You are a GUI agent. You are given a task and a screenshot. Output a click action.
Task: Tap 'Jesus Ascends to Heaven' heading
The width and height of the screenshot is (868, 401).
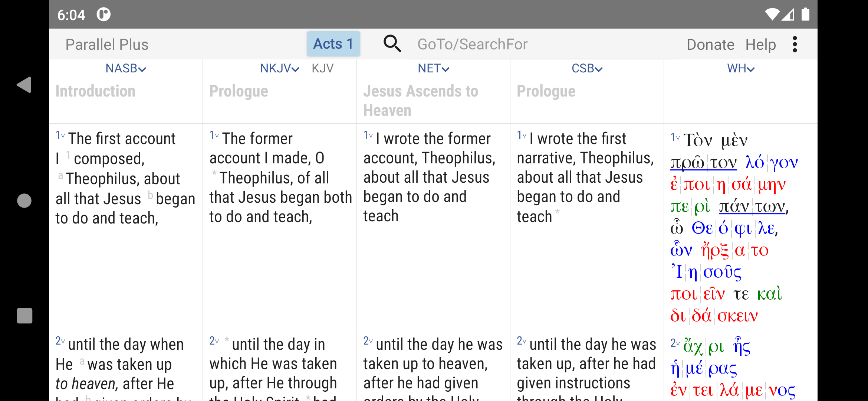pos(421,101)
